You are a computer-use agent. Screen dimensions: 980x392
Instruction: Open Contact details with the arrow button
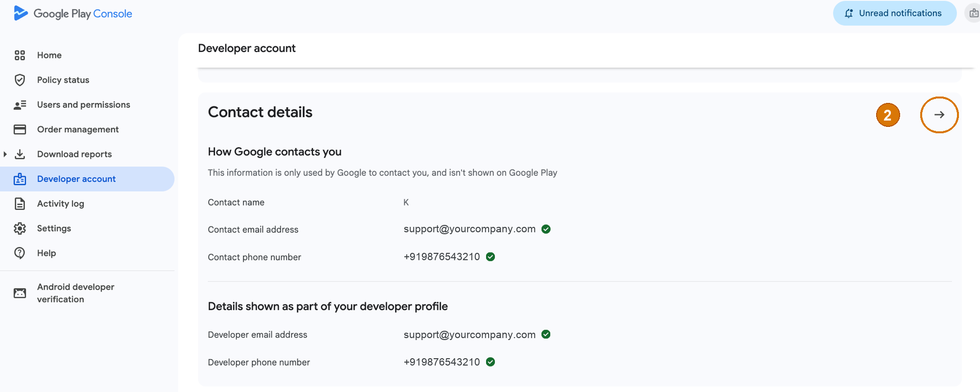tap(939, 115)
